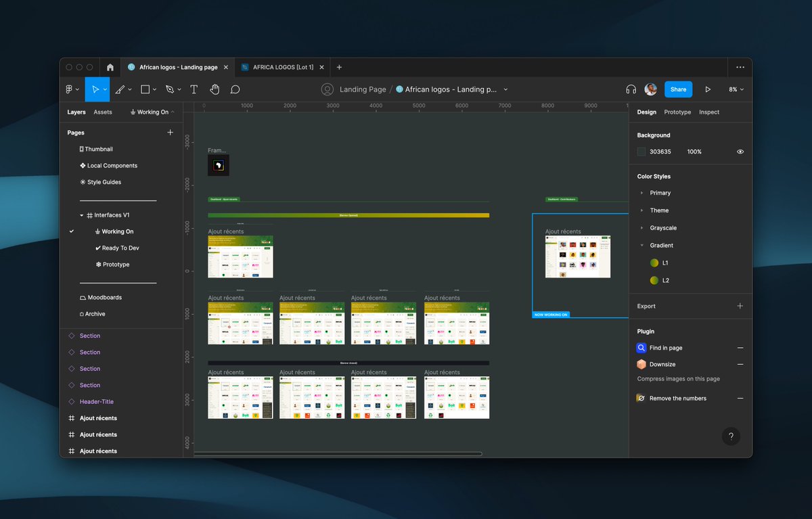Open the Moodboards page
The height and width of the screenshot is (519, 812).
click(104, 298)
